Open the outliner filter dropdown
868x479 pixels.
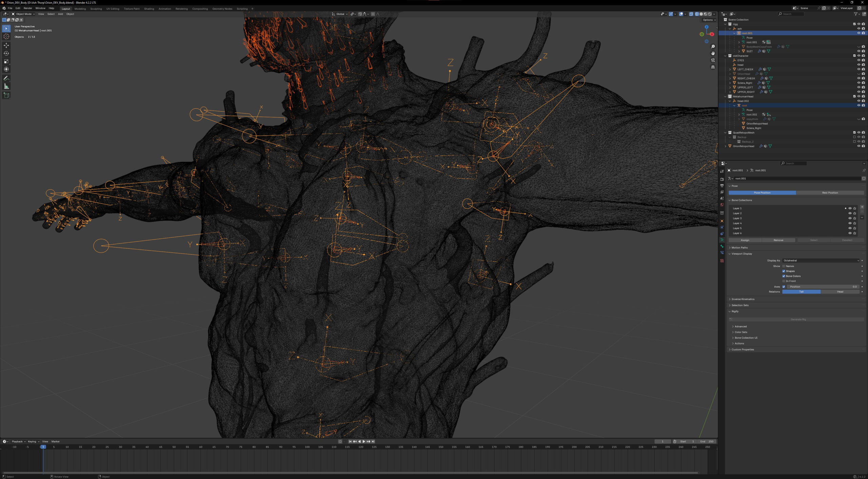(857, 14)
